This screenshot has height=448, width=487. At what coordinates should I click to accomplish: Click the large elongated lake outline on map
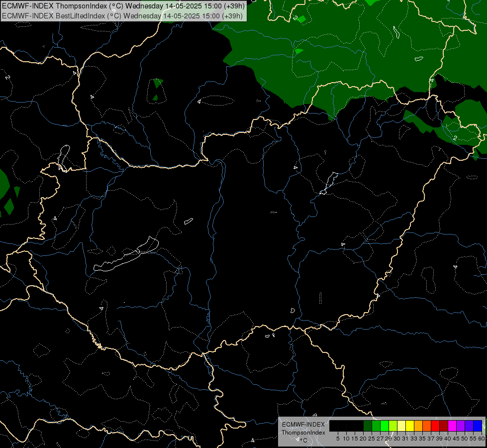coord(126,254)
